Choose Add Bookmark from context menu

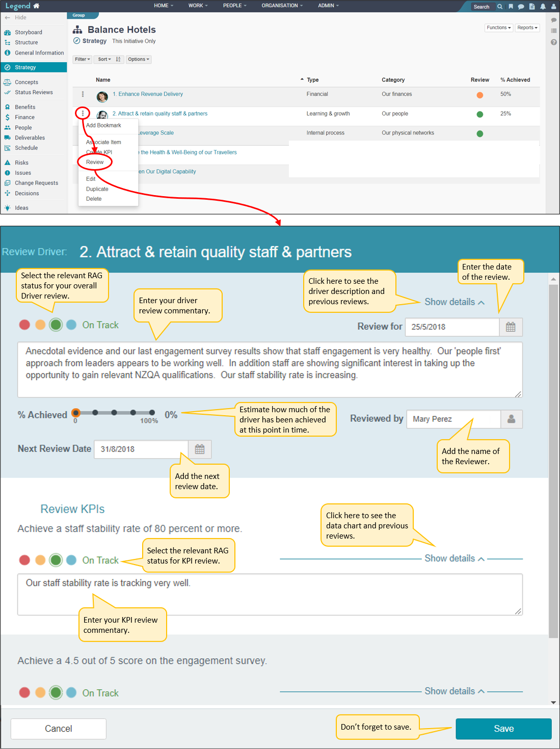(103, 125)
